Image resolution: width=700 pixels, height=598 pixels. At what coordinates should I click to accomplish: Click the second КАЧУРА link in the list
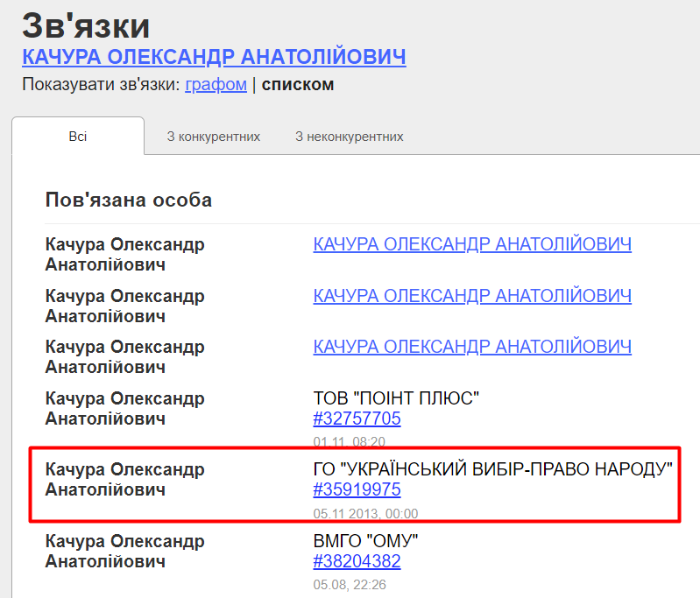471,296
